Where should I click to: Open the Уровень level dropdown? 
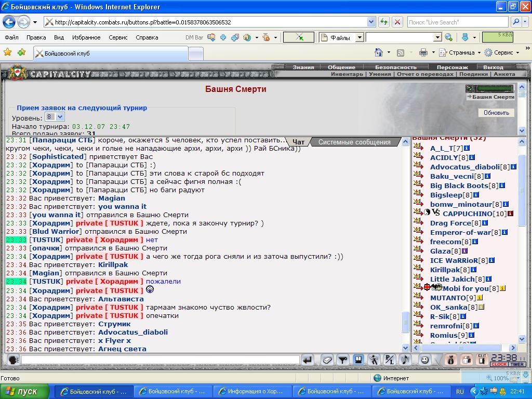[55, 117]
